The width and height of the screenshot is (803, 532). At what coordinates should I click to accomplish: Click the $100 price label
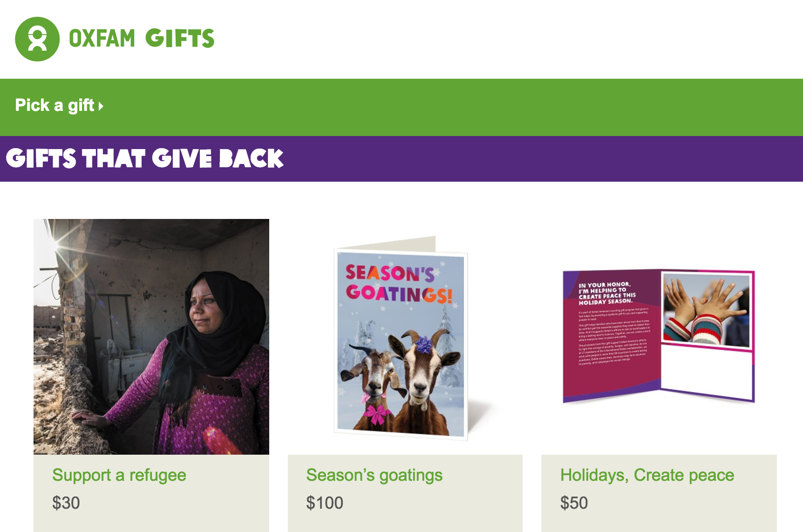coord(325,503)
